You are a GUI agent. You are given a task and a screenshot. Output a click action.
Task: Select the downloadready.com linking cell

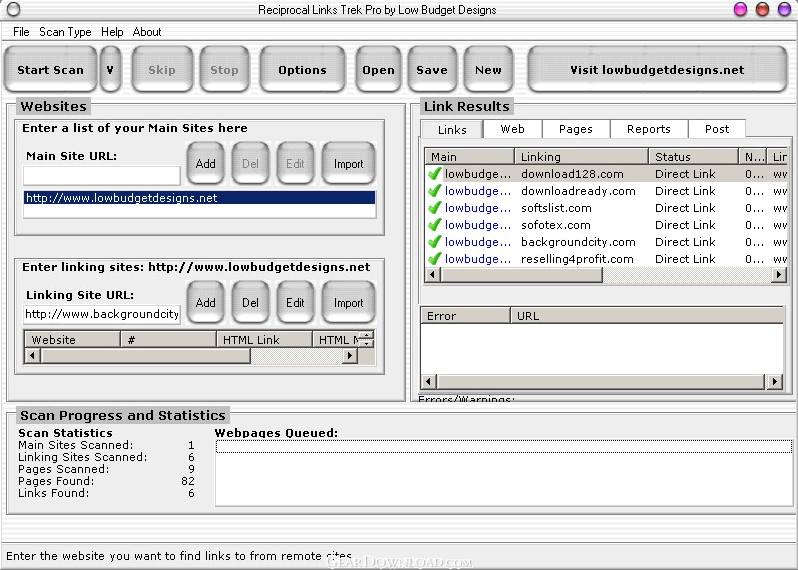[578, 191]
